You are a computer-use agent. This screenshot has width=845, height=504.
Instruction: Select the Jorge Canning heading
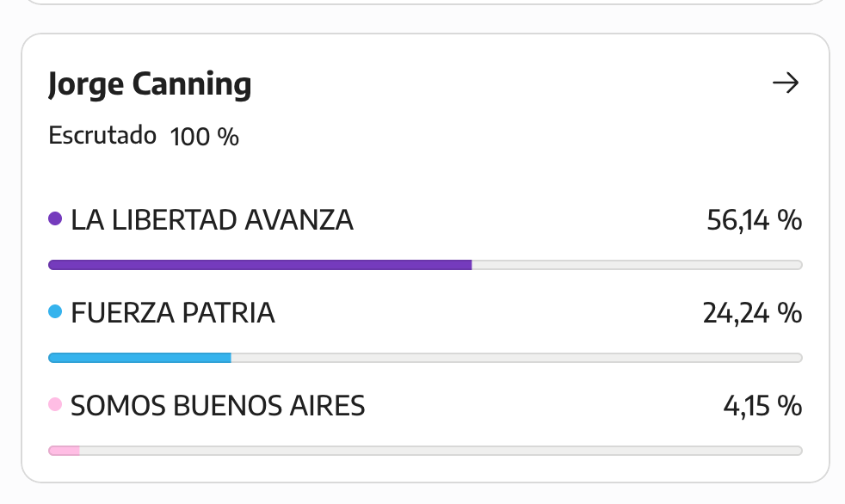click(150, 84)
